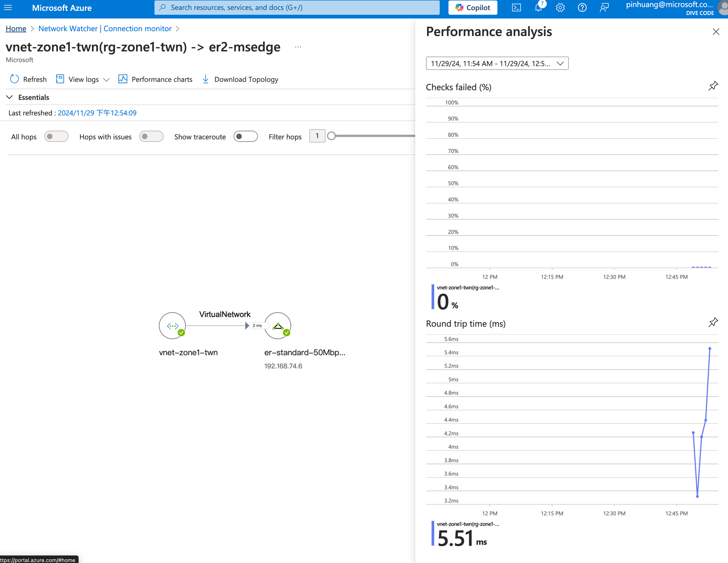The height and width of the screenshot is (563, 728).
Task: Open the time range dropdown
Action: pos(497,63)
